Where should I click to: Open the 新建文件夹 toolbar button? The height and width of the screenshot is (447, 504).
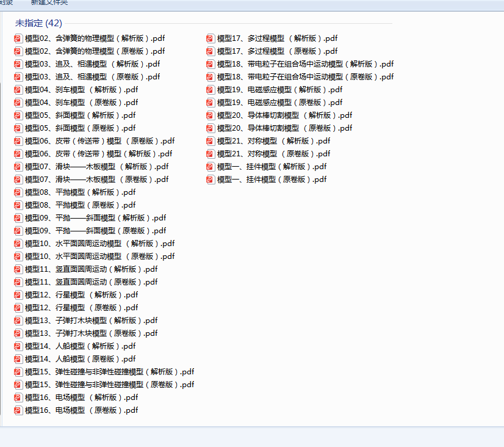49,2
